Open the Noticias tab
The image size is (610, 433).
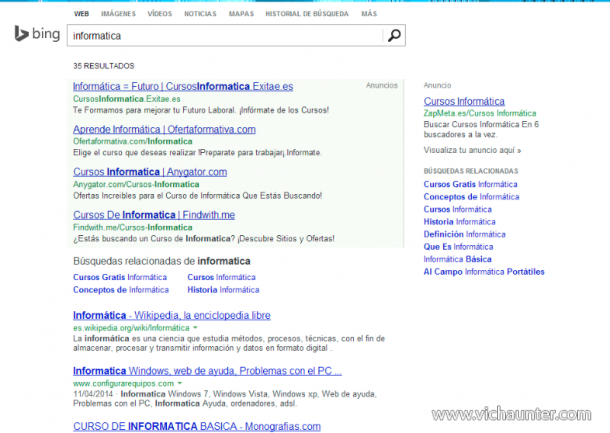(x=200, y=14)
